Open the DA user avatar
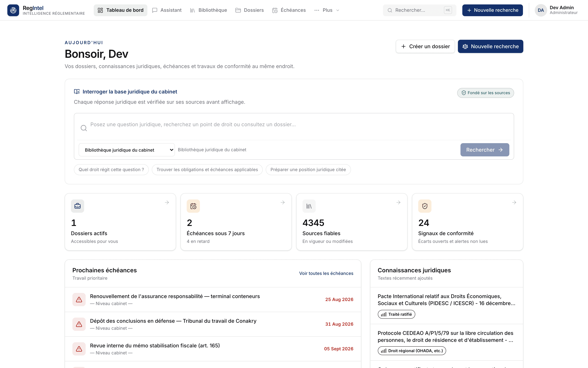The image size is (588, 368). pyautogui.click(x=541, y=10)
